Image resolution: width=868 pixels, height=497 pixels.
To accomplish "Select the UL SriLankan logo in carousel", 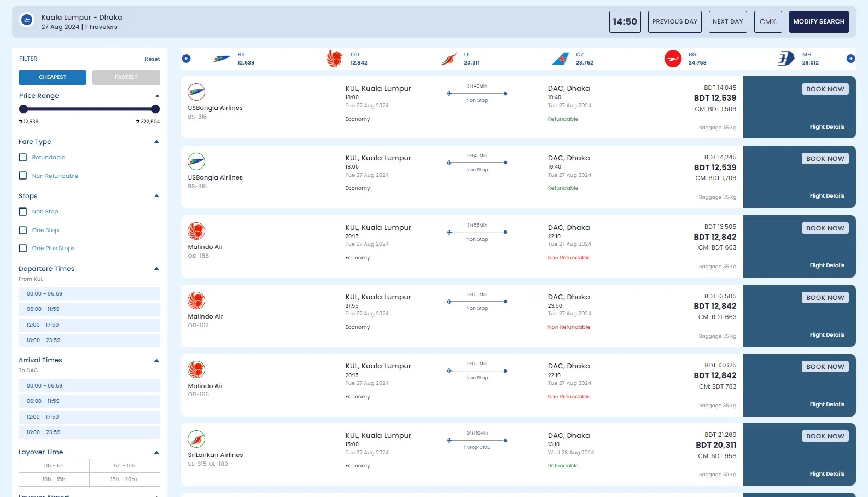I will 448,59.
